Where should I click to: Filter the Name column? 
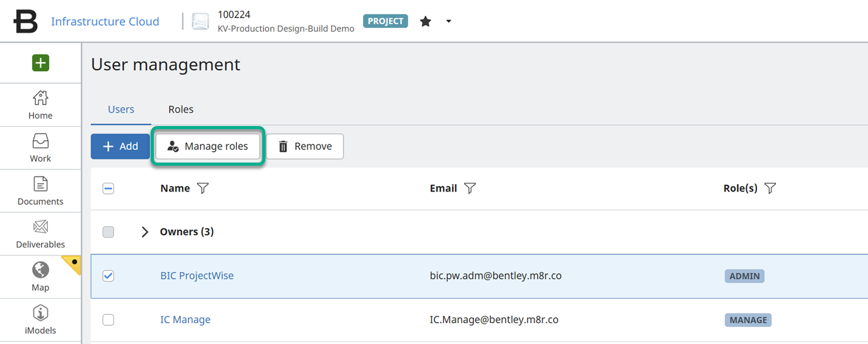click(202, 188)
